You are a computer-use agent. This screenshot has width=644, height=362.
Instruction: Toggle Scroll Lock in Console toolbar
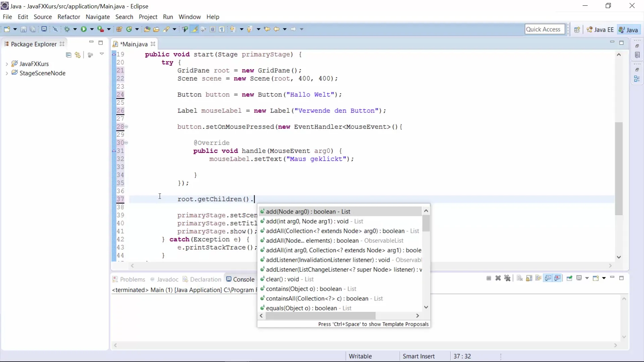tap(529, 278)
